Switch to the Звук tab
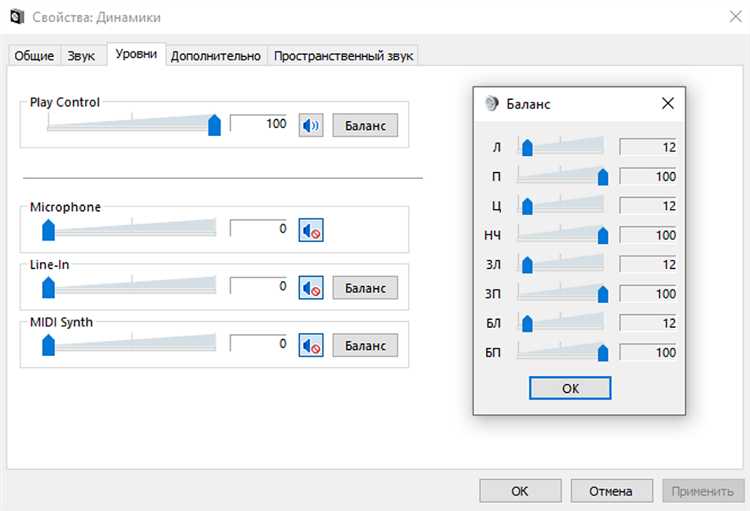Image resolution: width=750 pixels, height=511 pixels. point(81,56)
